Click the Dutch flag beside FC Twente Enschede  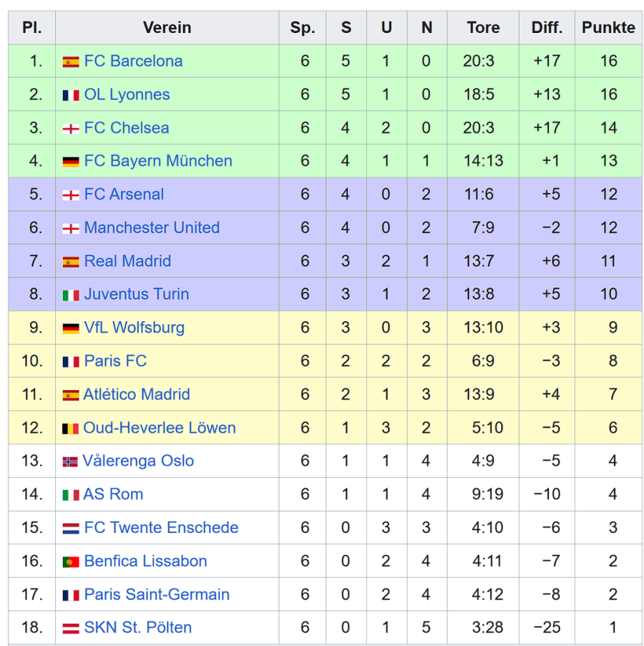[x=70, y=529]
